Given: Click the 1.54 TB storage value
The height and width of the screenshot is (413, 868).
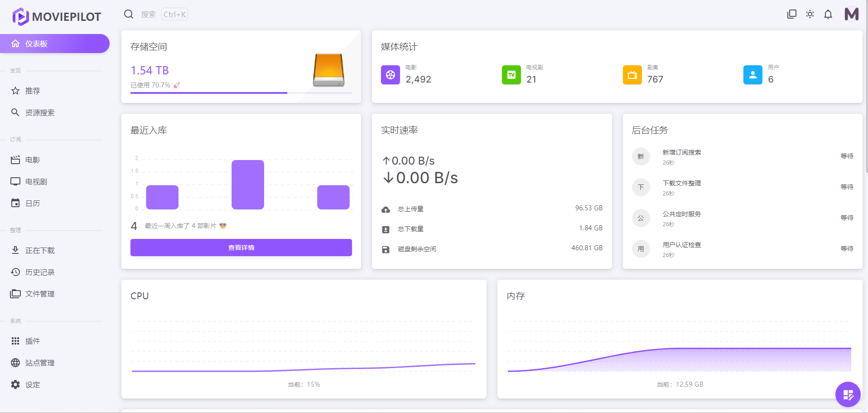Looking at the screenshot, I should click(149, 70).
